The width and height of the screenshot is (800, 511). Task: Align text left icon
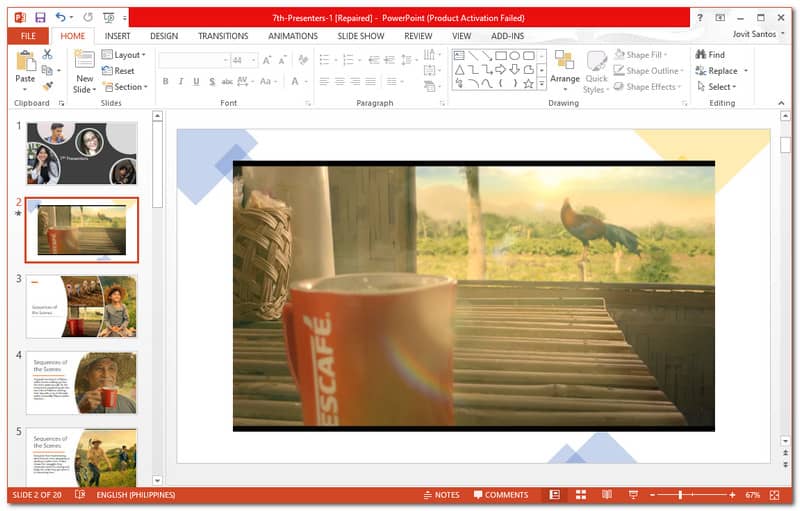(x=324, y=82)
